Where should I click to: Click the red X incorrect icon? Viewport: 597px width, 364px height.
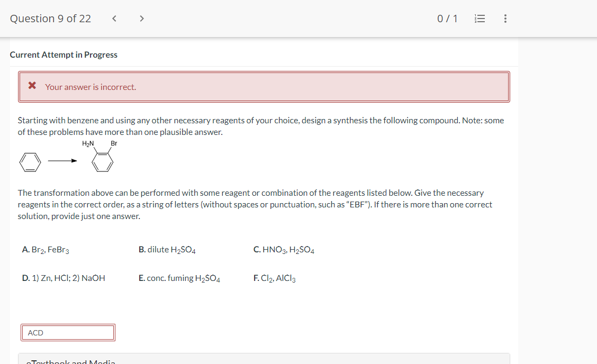coord(33,87)
